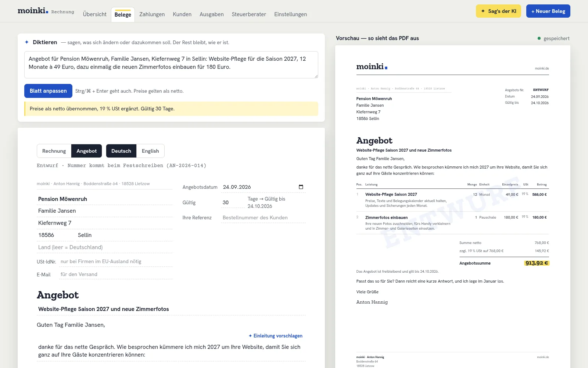This screenshot has height=368, width=588.
Task: Edit the Angebotsdatum field 24.09.2026
Action: [263, 187]
